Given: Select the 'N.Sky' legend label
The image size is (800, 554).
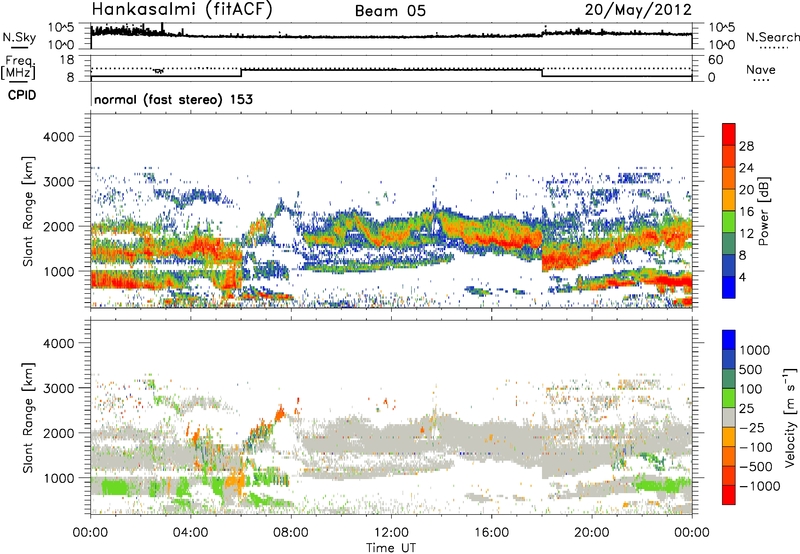Looking at the screenshot, I should point(19,37).
